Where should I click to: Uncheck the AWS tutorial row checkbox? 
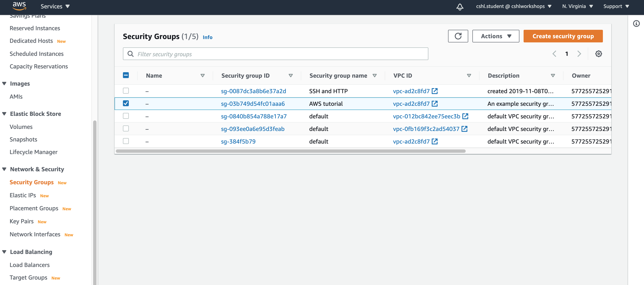(x=126, y=103)
